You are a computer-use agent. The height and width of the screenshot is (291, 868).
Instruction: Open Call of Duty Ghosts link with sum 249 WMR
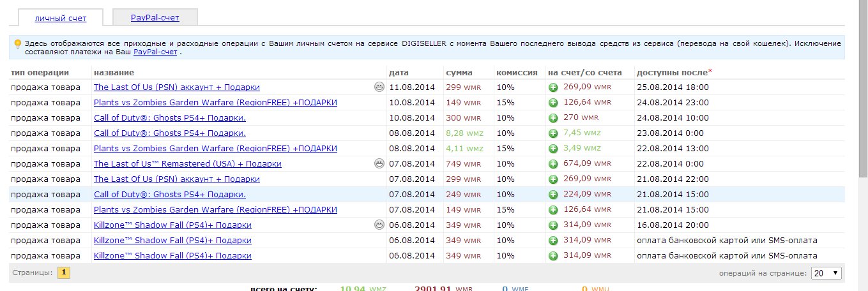click(x=170, y=195)
